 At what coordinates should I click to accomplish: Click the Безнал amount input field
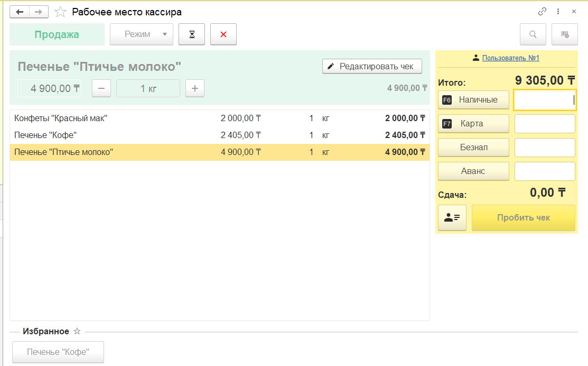545,148
